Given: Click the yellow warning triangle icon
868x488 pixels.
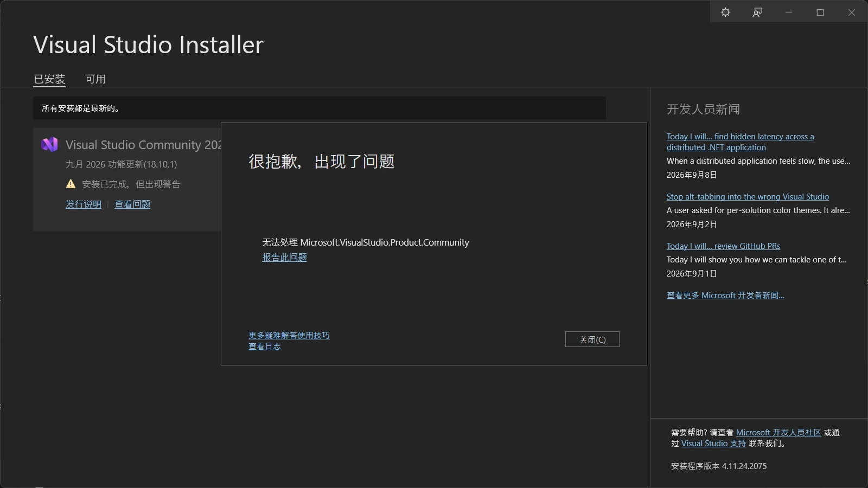Looking at the screenshot, I should point(71,184).
